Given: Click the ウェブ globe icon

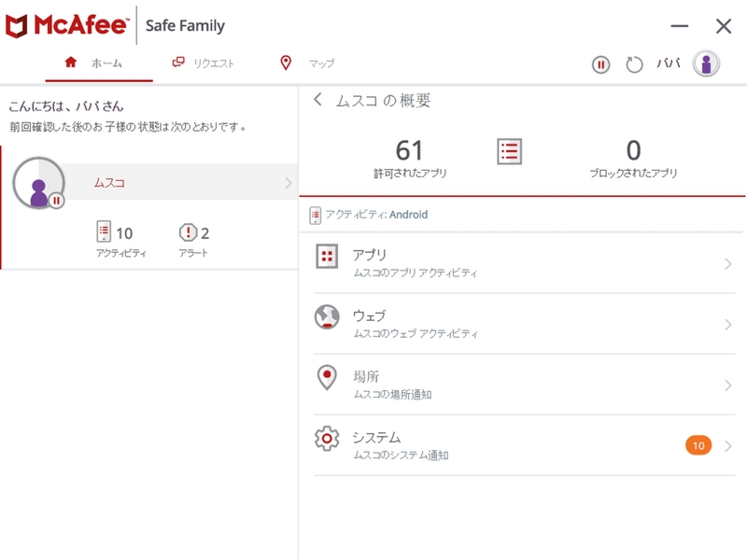Looking at the screenshot, I should tap(327, 317).
